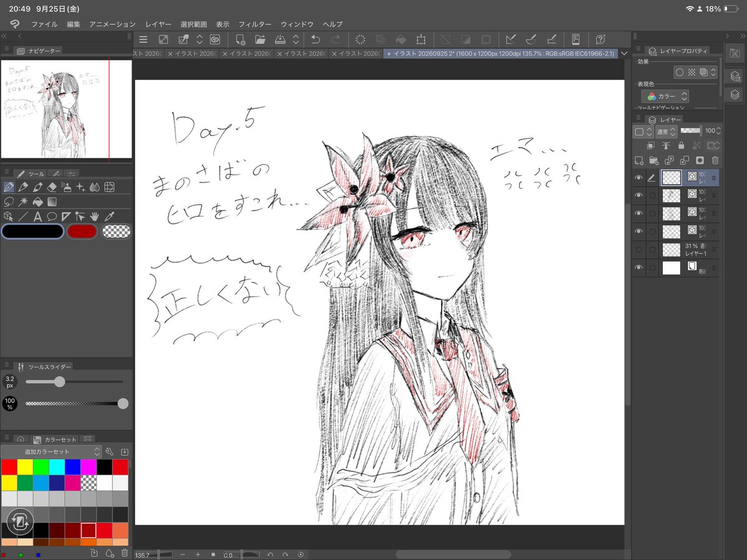Select the Blend water-drop tool

coord(94,187)
